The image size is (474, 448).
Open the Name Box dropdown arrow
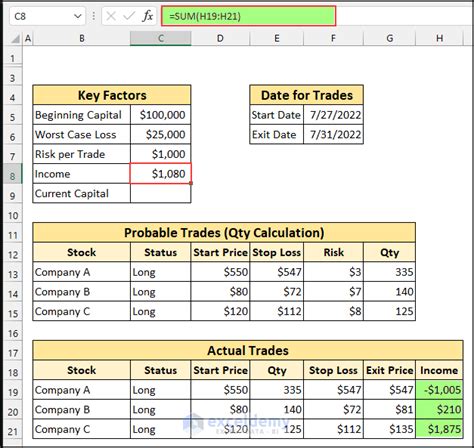coord(78,16)
